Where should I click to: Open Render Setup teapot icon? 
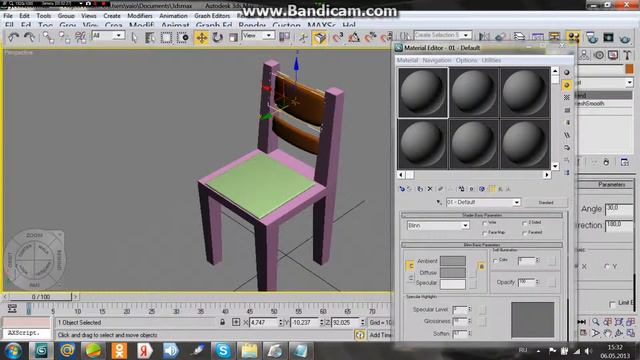click(592, 38)
